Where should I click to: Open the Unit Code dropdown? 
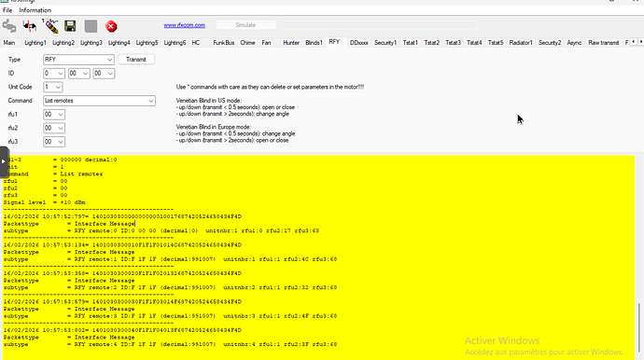pyautogui.click(x=52, y=87)
